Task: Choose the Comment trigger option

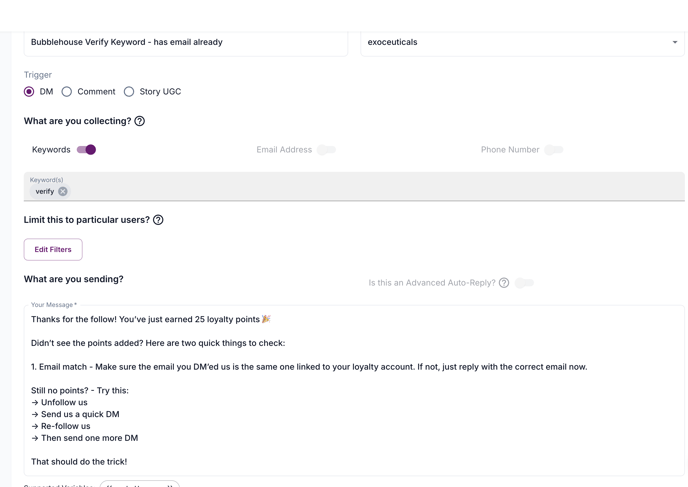Action: click(x=67, y=92)
